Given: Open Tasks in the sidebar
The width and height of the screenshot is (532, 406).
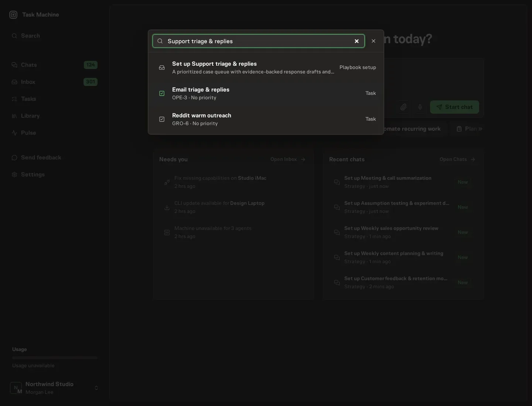Looking at the screenshot, I should pyautogui.click(x=55, y=99).
